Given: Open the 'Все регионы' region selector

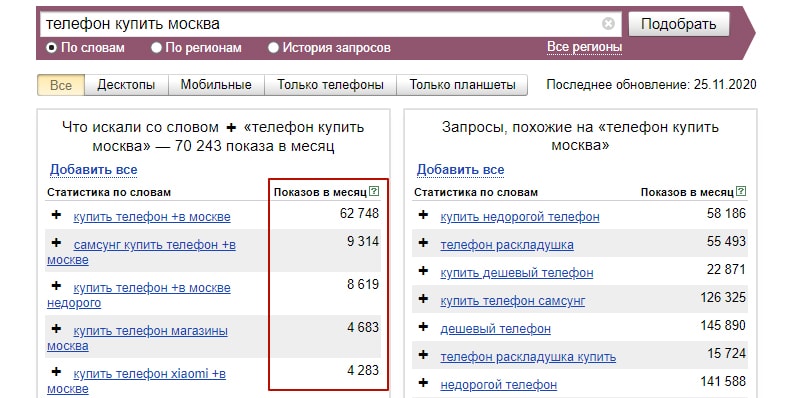Looking at the screenshot, I should (x=584, y=47).
